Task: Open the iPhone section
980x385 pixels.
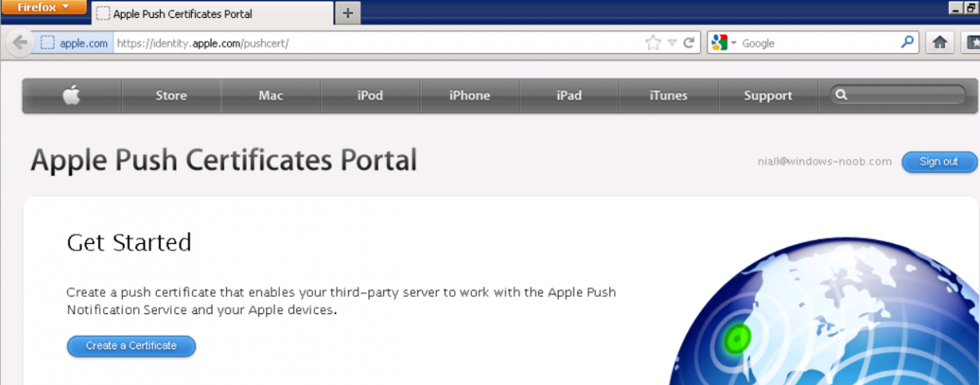Action: tap(470, 95)
